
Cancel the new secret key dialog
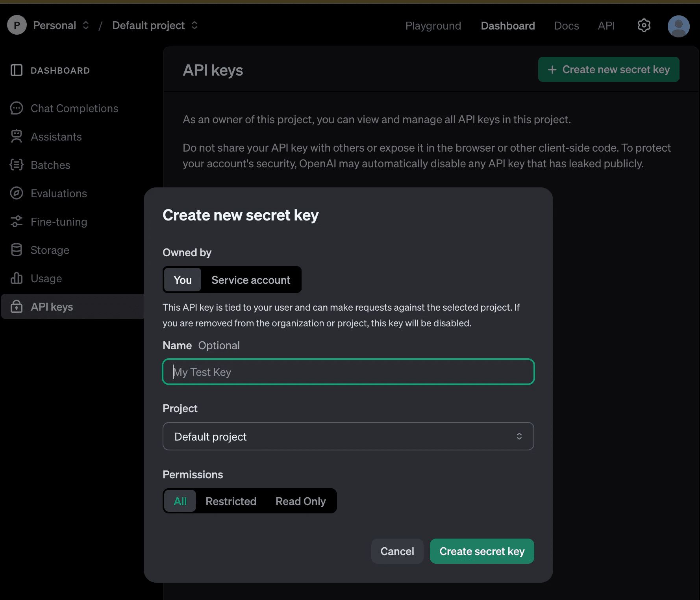(397, 551)
